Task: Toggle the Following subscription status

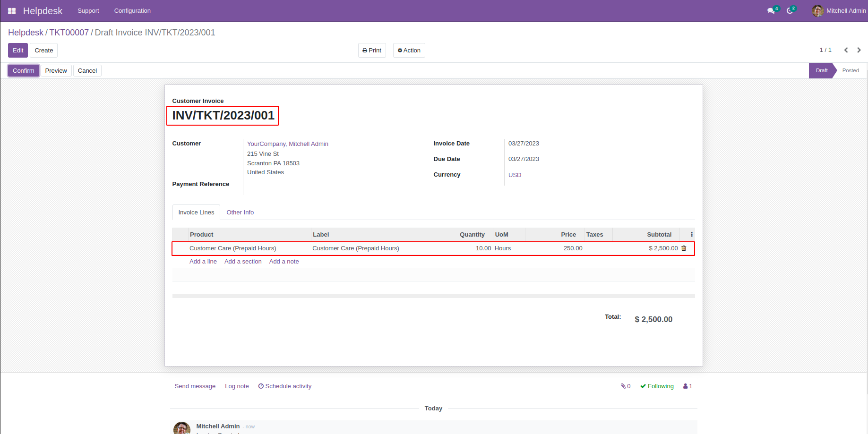Action: [x=657, y=386]
